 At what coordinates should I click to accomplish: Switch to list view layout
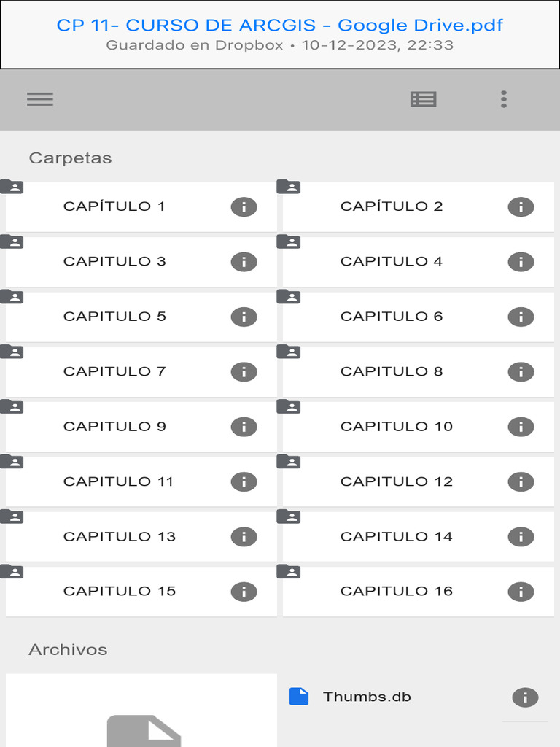pos(424,99)
